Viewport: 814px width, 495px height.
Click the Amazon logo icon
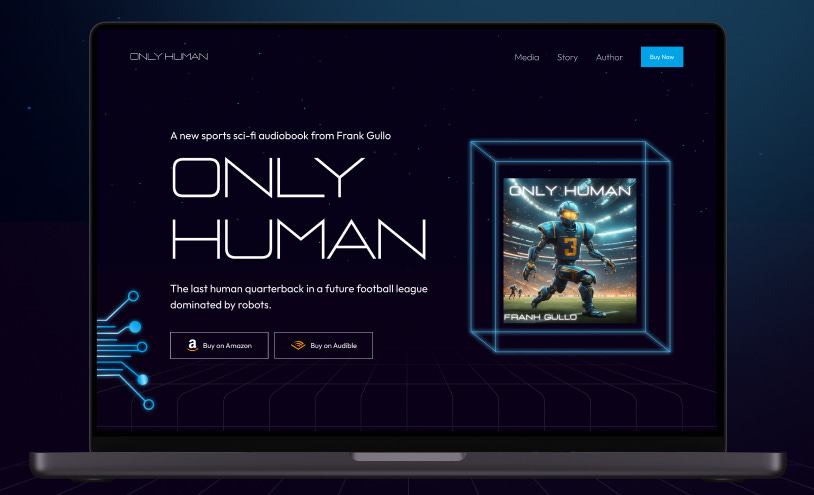[x=193, y=345]
